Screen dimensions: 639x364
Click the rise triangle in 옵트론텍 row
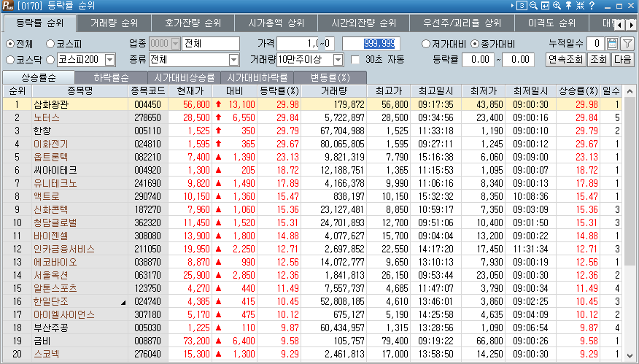tap(218, 157)
